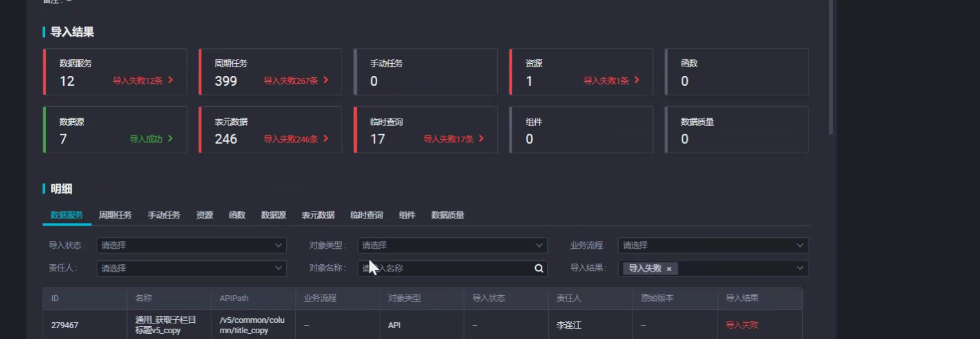Click chevron arrow on 表元数据 card
Screen dimensions: 980x339
tap(326, 139)
